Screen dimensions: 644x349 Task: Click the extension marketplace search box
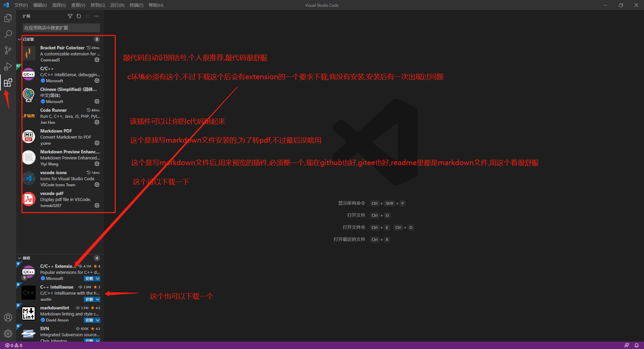tap(61, 28)
